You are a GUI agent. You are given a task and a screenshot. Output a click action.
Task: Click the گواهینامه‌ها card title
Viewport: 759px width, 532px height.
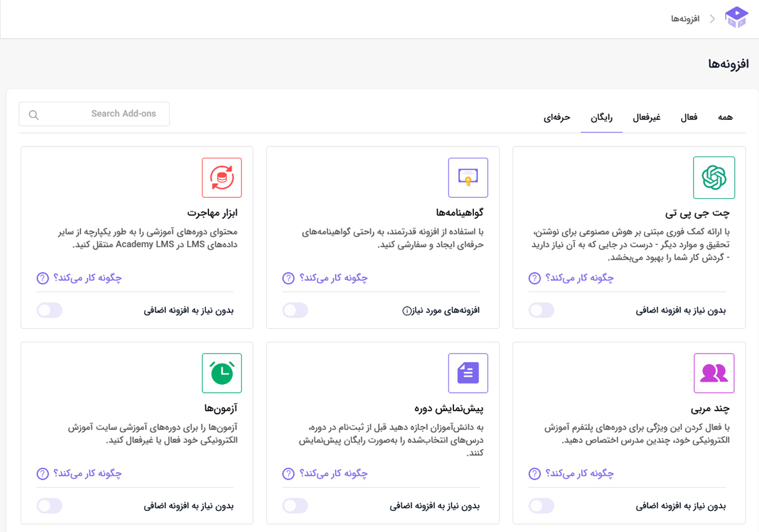[x=460, y=213]
